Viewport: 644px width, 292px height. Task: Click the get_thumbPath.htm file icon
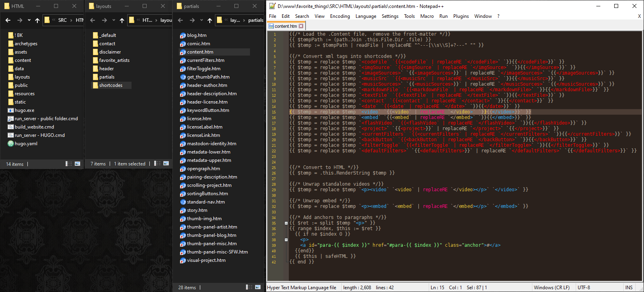tap(183, 77)
